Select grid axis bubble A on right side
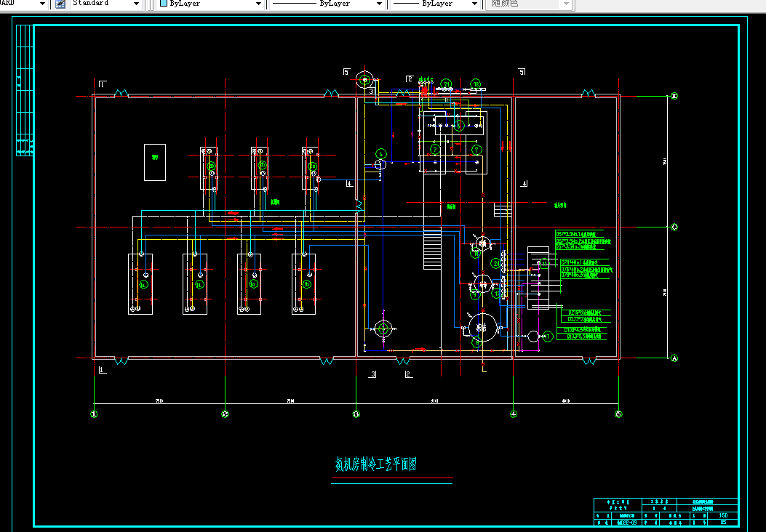766x532 pixels. tap(674, 358)
